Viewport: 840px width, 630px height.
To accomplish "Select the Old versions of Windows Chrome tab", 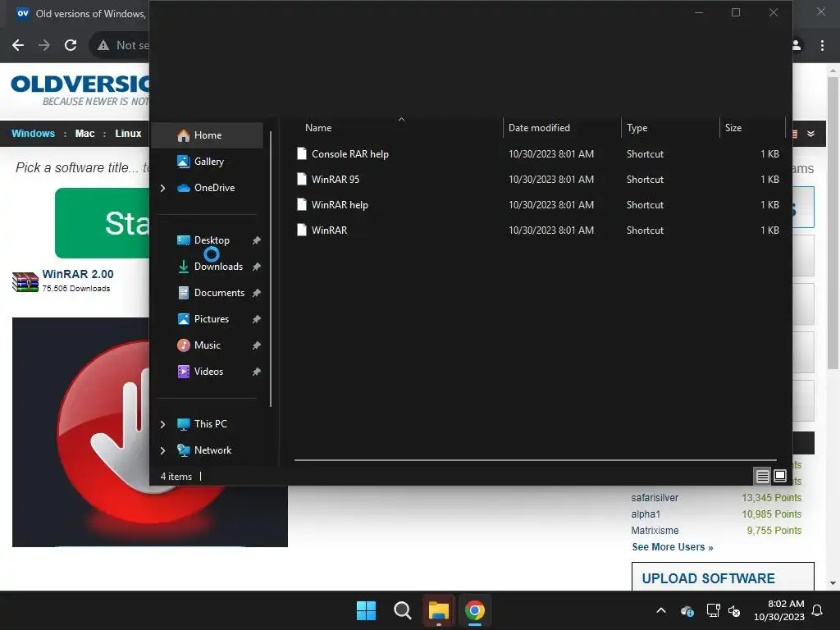I will coord(80,14).
